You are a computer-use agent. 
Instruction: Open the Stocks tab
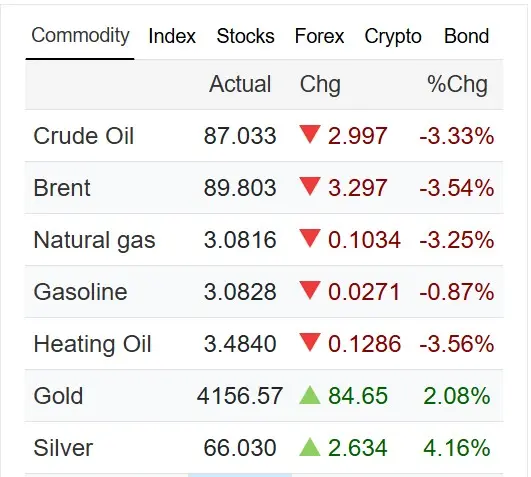point(246,36)
